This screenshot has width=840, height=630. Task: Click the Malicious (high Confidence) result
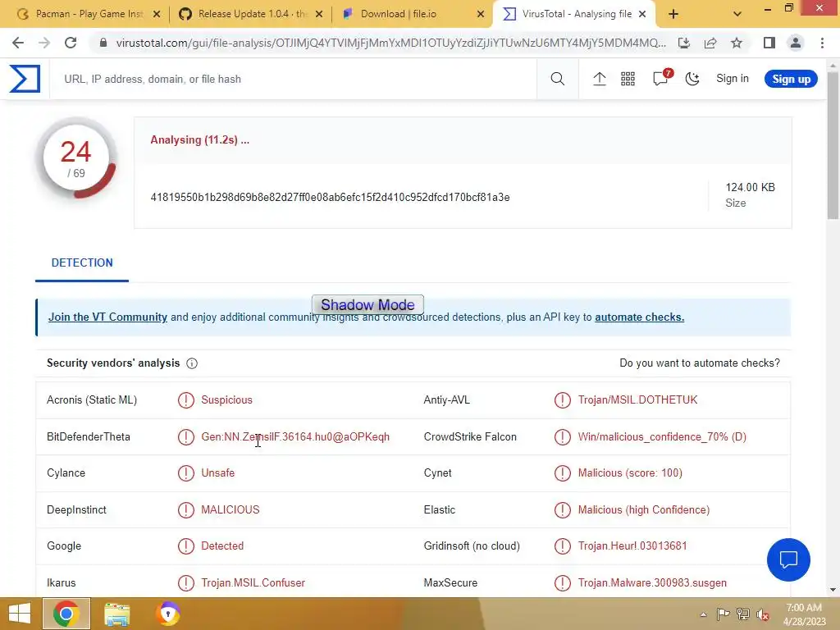point(644,510)
